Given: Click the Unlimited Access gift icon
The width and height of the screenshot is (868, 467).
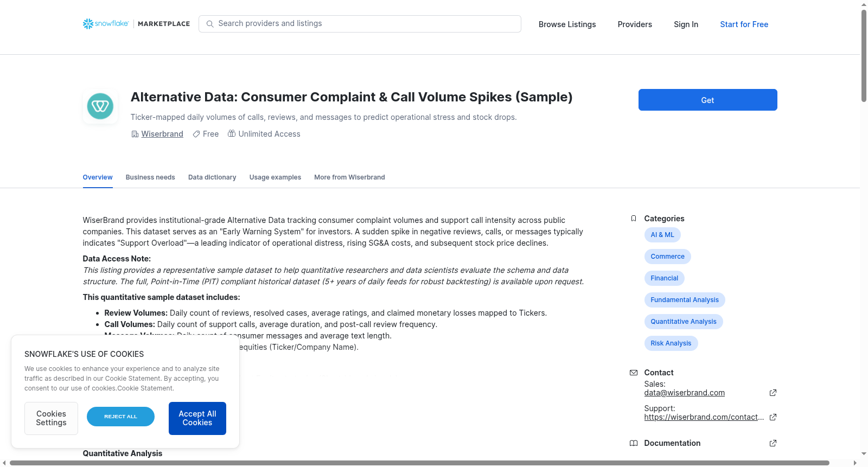Looking at the screenshot, I should pos(232,133).
